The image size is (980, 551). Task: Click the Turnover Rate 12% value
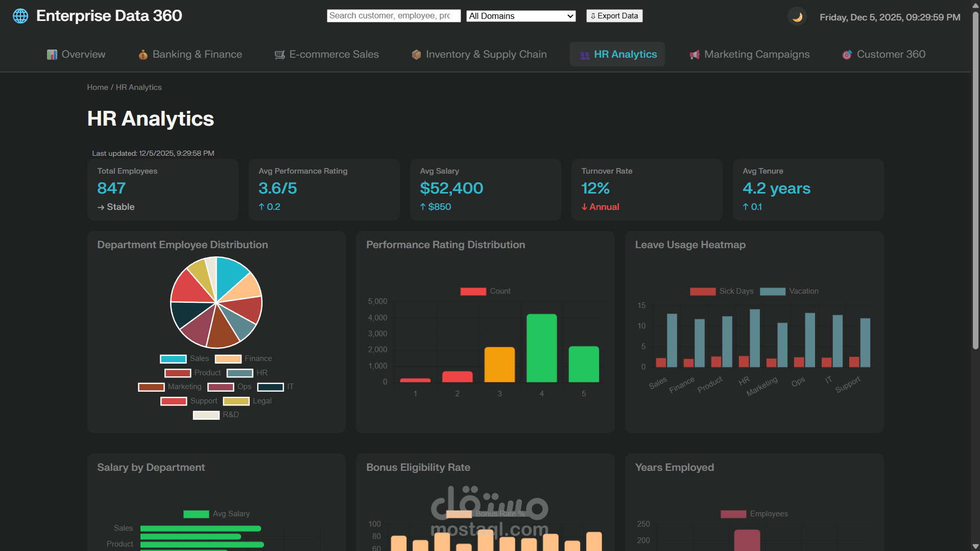click(595, 188)
